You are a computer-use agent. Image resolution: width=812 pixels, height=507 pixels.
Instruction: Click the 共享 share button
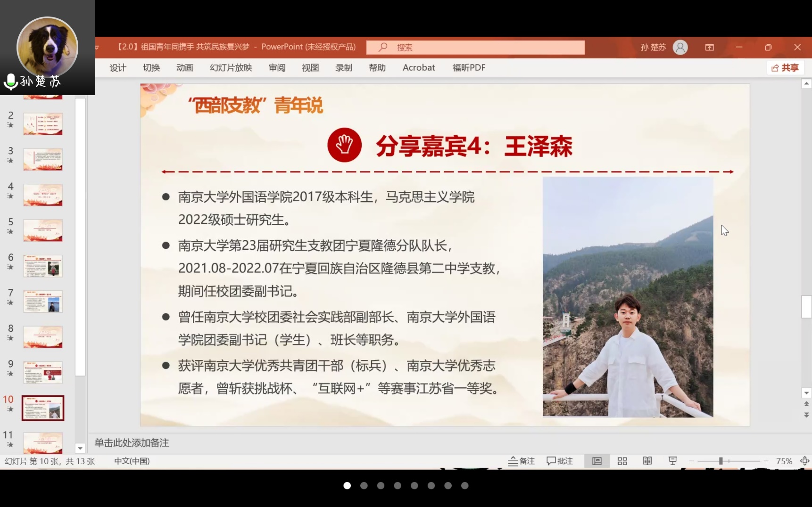pyautogui.click(x=785, y=67)
